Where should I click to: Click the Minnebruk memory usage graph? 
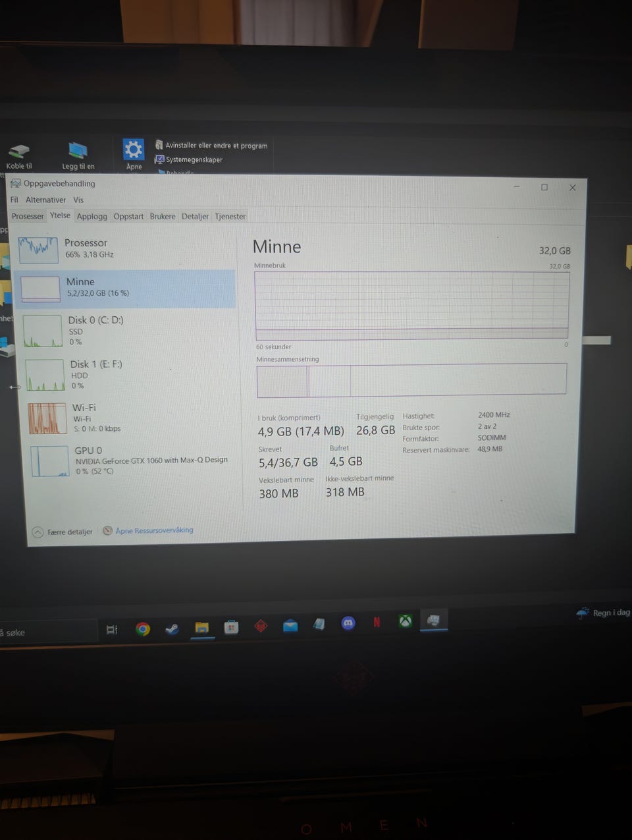coord(412,305)
